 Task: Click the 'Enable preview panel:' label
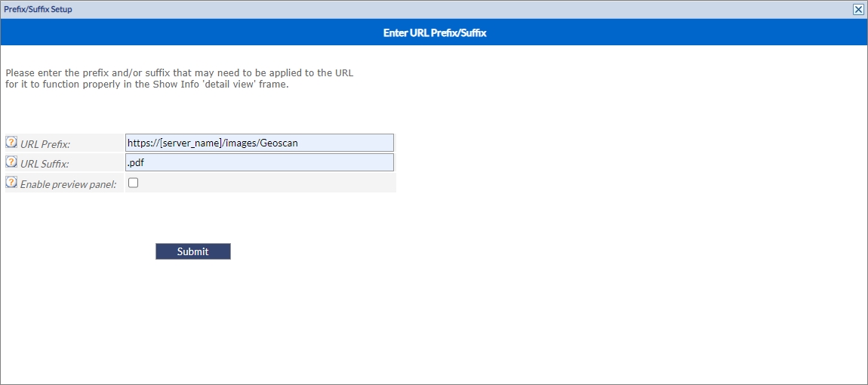pyautogui.click(x=68, y=184)
